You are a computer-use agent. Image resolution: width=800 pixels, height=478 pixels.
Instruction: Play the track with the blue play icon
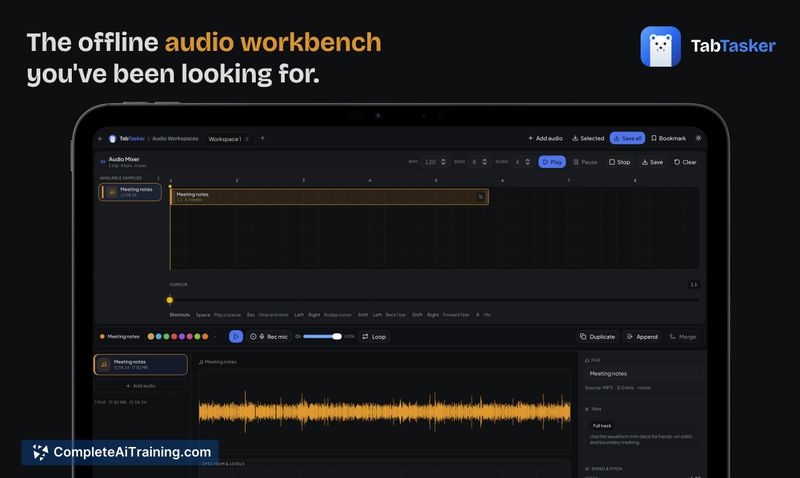(236, 337)
